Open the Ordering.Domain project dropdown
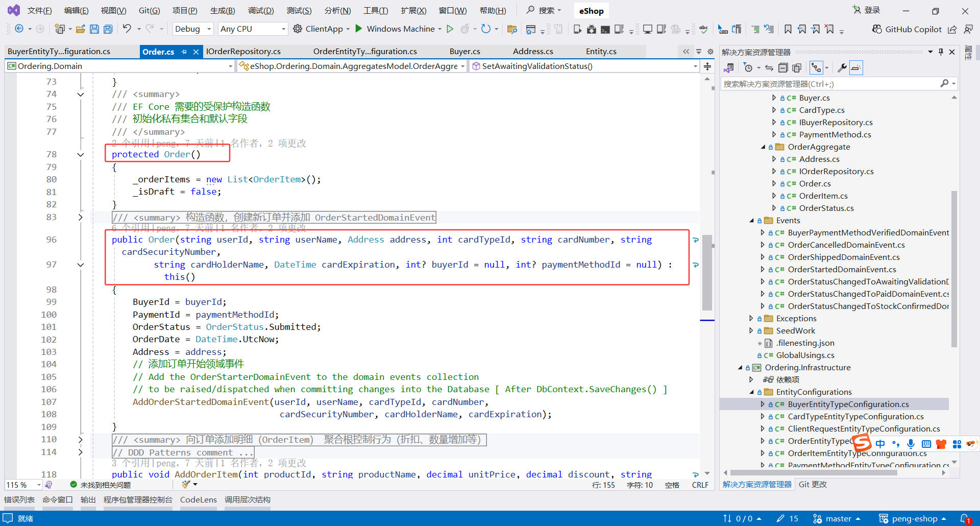Viewport: 980px width, 526px height. (x=120, y=66)
